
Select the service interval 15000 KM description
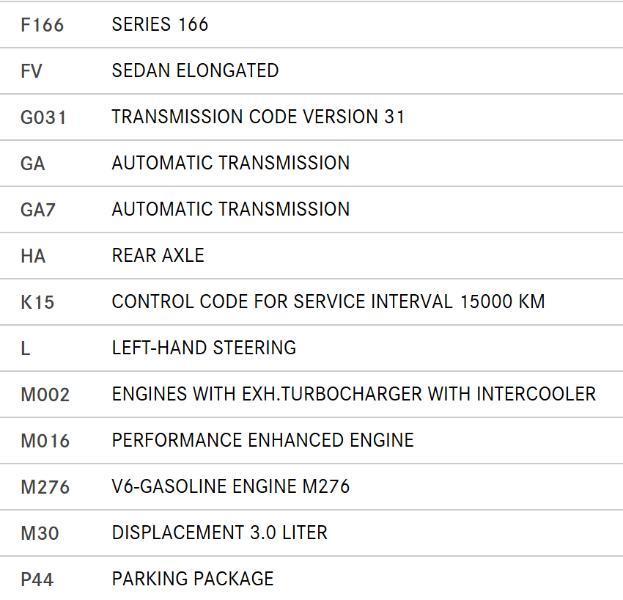(x=328, y=302)
